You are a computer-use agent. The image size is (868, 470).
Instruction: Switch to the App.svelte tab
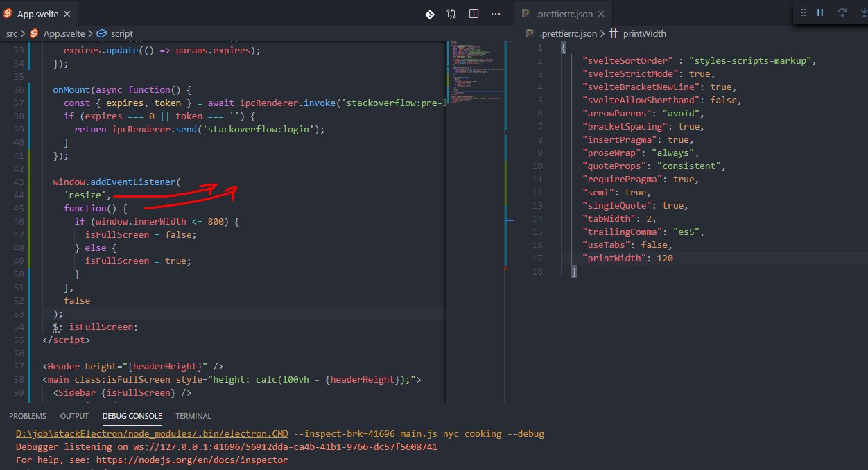(39, 14)
